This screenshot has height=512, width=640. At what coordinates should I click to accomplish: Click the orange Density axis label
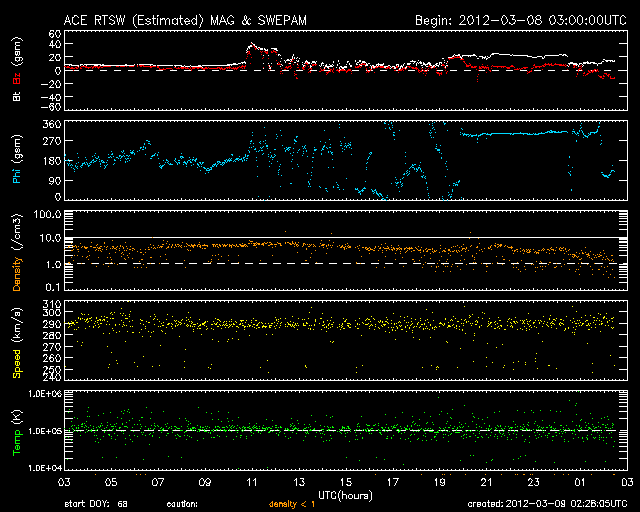[x=16, y=256]
